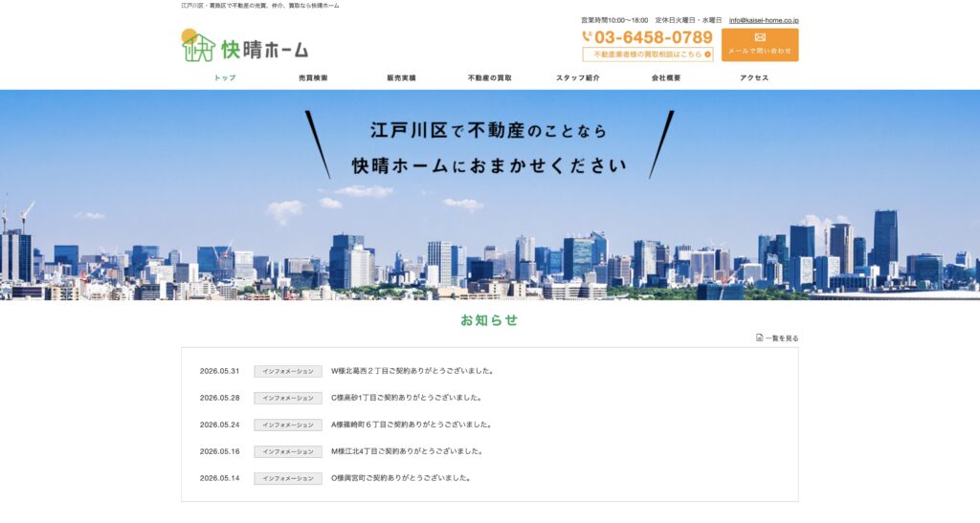This screenshot has width=980, height=523.
Task: Click the info@kaisei-home.co.jp email link
Action: (764, 21)
